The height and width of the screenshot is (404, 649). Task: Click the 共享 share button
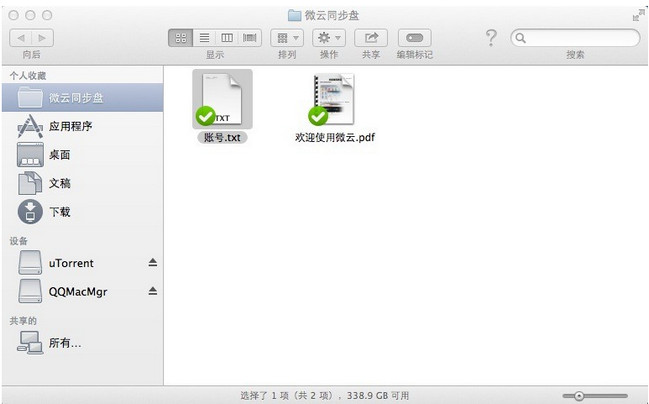(x=371, y=38)
